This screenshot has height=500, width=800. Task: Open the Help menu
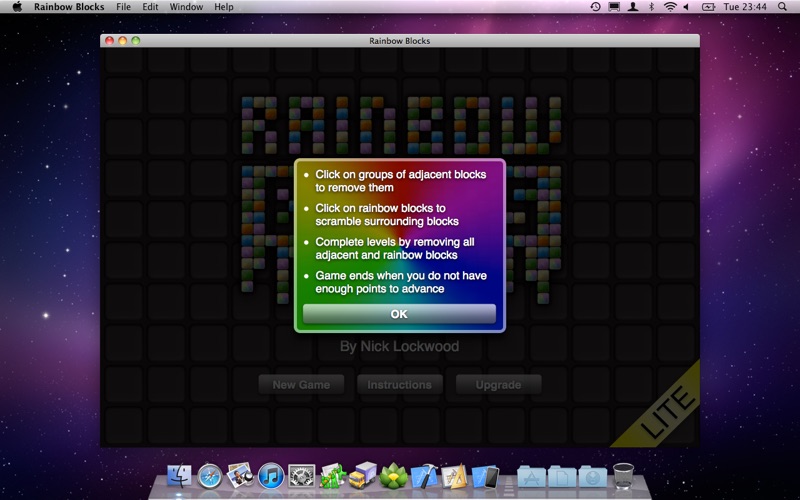[x=223, y=7]
